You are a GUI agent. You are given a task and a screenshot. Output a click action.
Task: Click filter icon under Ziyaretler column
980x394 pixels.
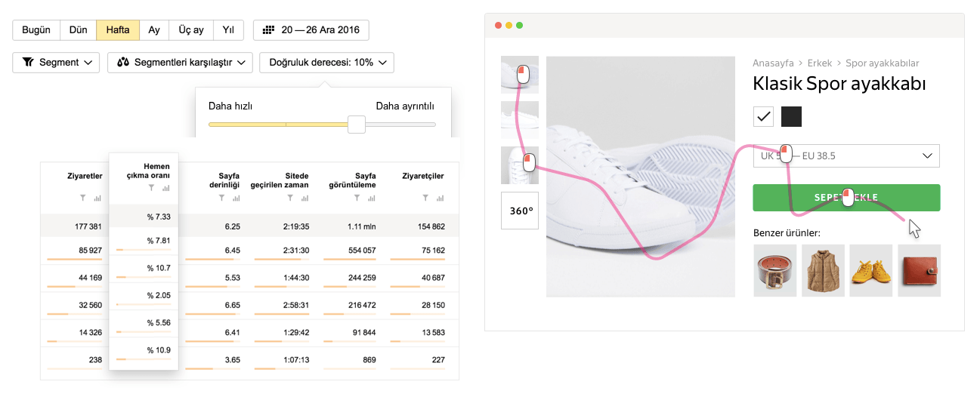(83, 199)
